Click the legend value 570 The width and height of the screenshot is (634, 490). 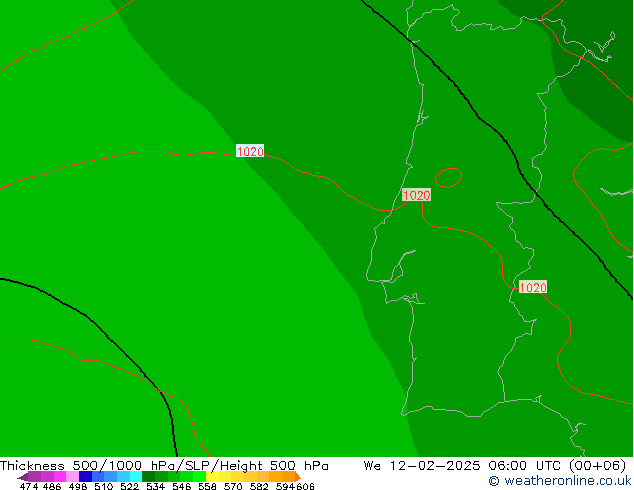click(x=233, y=486)
